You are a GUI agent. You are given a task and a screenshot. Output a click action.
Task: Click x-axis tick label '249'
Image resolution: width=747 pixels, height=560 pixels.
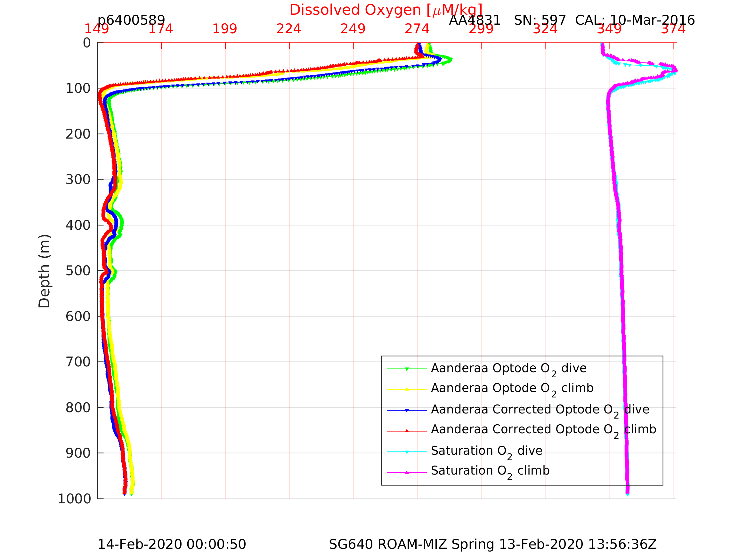tap(353, 29)
